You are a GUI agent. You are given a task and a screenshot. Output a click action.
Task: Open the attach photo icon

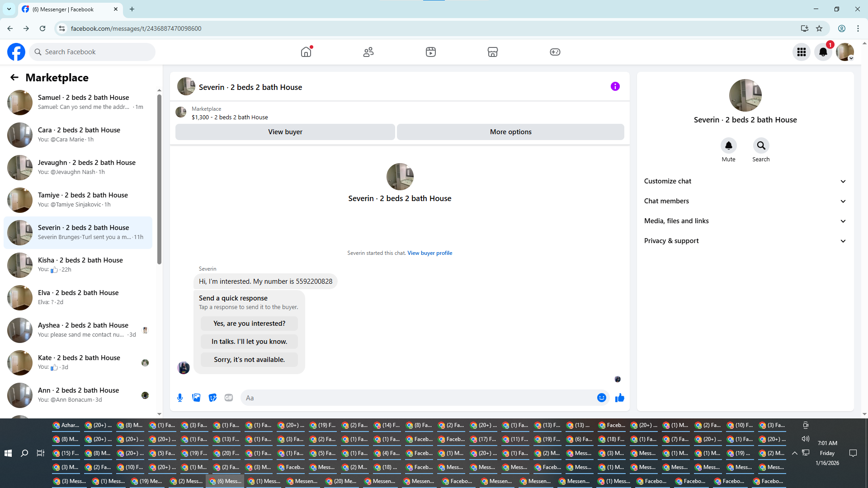pyautogui.click(x=196, y=398)
